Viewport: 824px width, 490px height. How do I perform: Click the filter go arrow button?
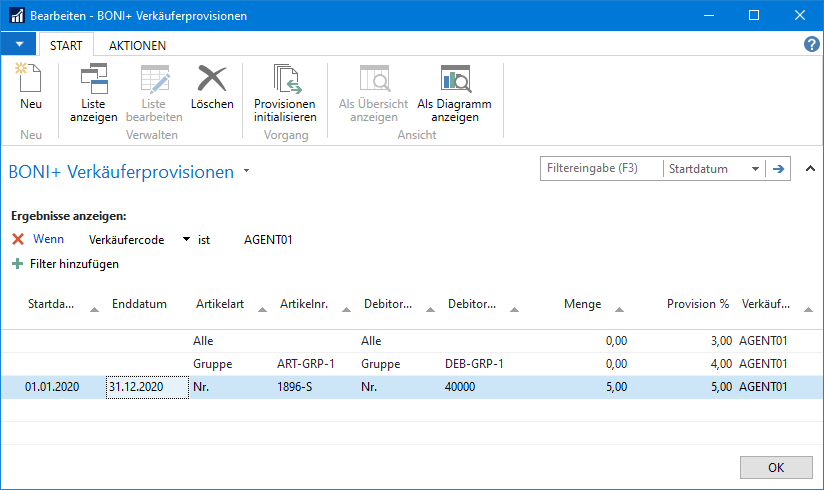778,169
